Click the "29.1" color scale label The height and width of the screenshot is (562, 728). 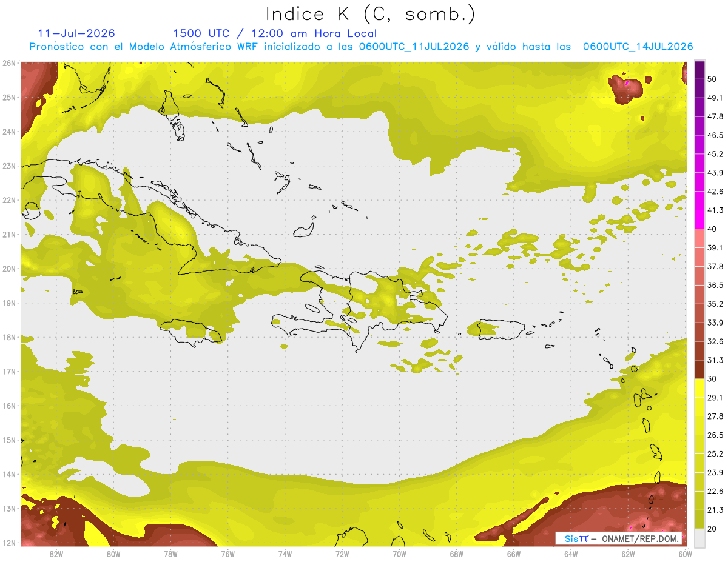[x=715, y=397]
